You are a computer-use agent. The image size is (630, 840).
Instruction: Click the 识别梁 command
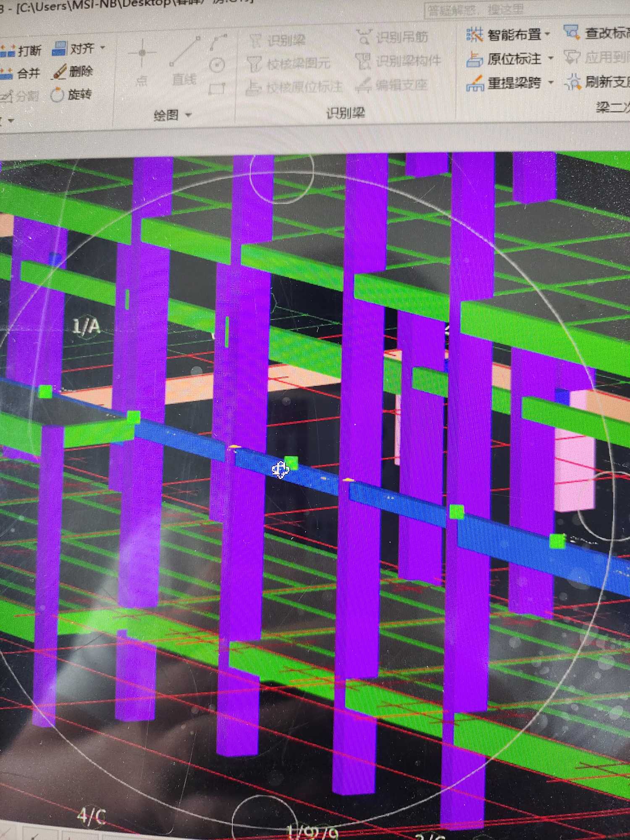(277, 41)
